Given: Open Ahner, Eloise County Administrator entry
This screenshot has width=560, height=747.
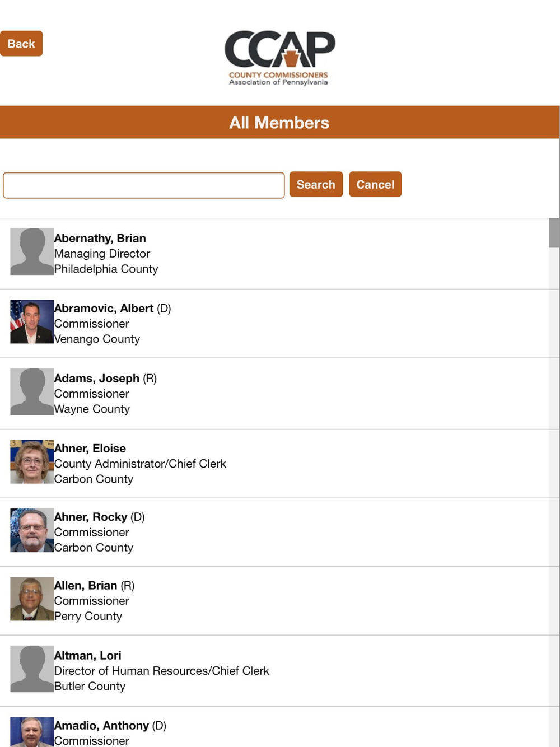Looking at the screenshot, I should [274, 464].
